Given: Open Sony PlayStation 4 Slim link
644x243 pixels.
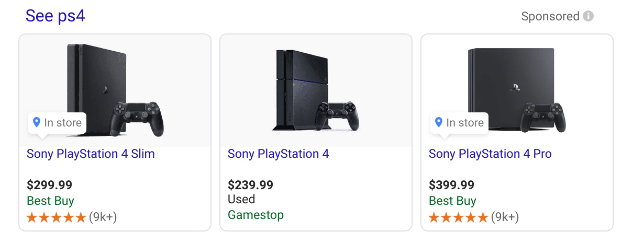Looking at the screenshot, I should [91, 154].
